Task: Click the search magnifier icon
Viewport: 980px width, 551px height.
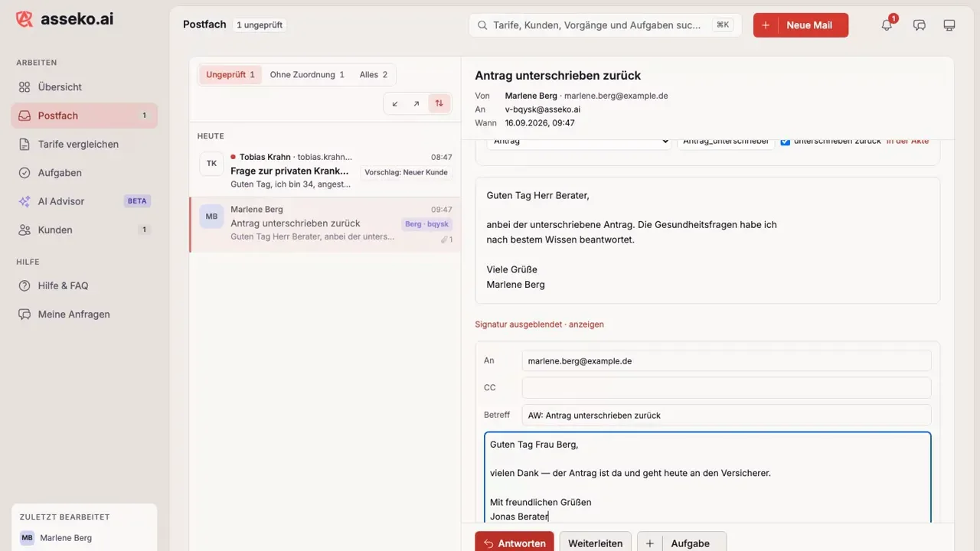Action: (x=482, y=25)
